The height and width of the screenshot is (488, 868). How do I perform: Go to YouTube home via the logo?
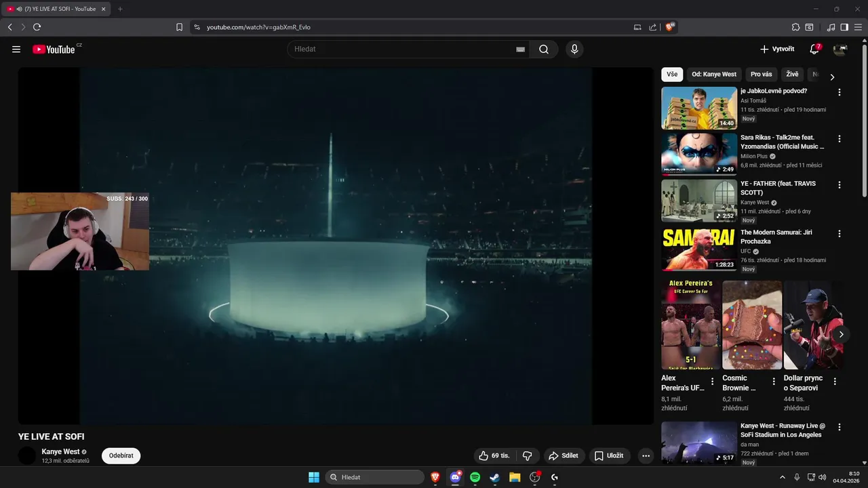coord(54,49)
